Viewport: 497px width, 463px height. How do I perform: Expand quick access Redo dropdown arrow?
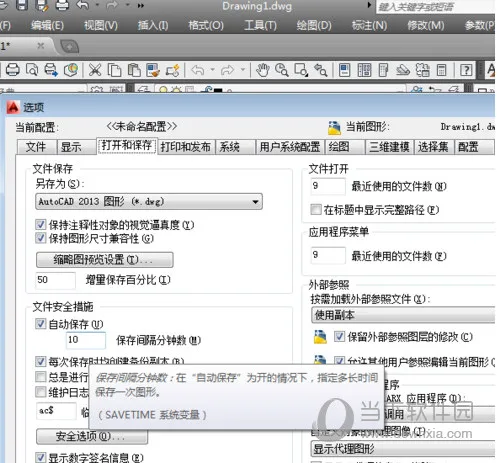[x=128, y=5]
